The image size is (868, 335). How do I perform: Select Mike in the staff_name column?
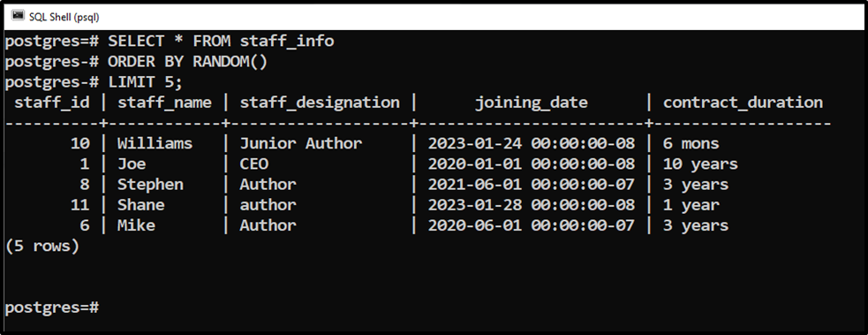[x=136, y=225]
